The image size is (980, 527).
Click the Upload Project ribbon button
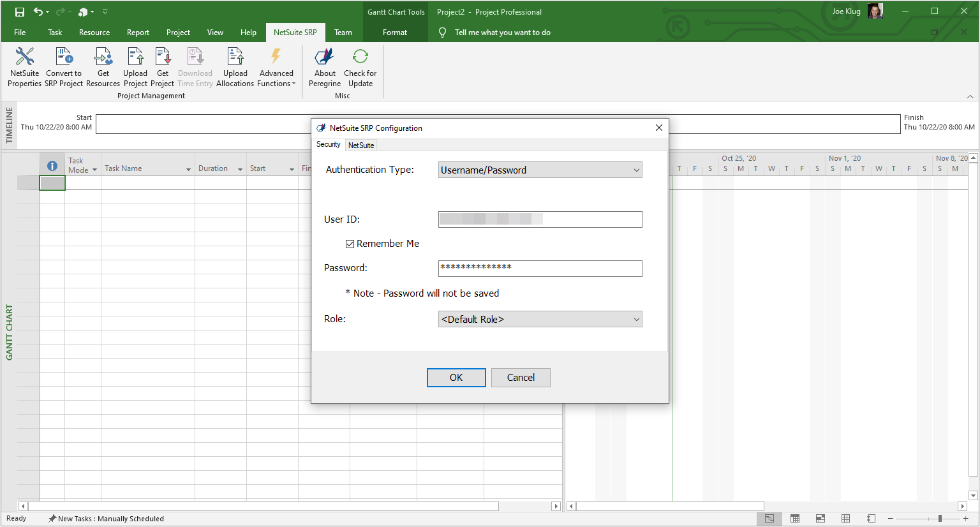click(x=135, y=67)
